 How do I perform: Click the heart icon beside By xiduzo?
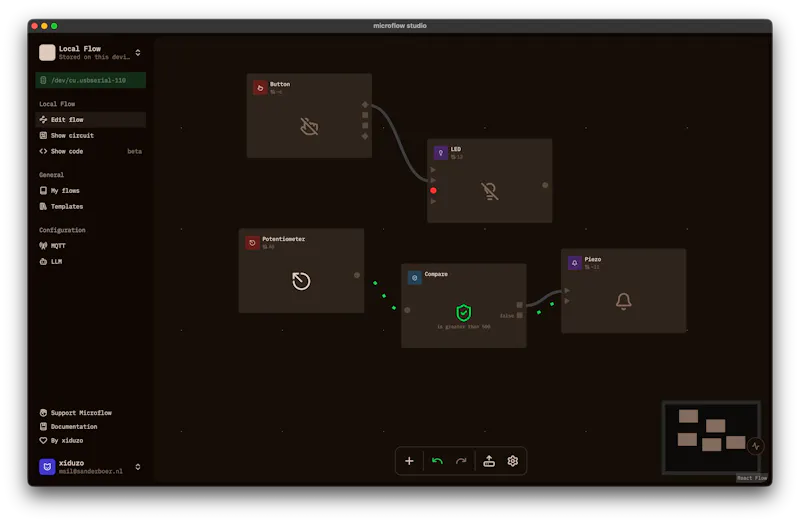[43, 440]
